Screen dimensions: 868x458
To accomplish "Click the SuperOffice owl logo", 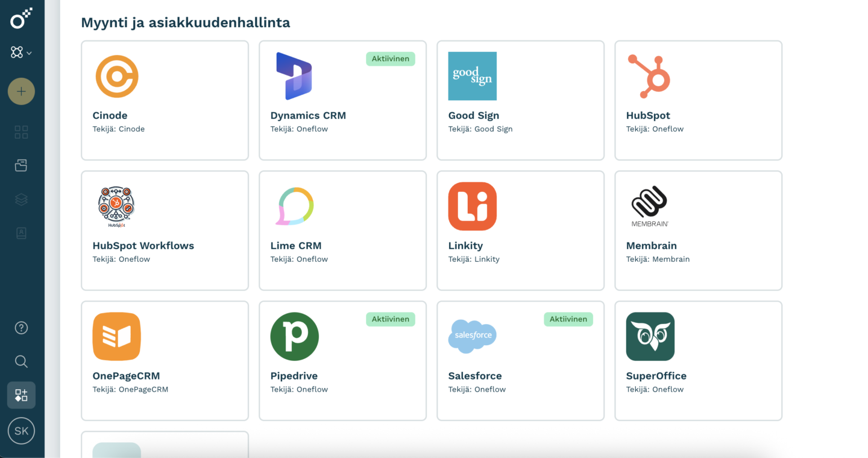I will (x=650, y=336).
